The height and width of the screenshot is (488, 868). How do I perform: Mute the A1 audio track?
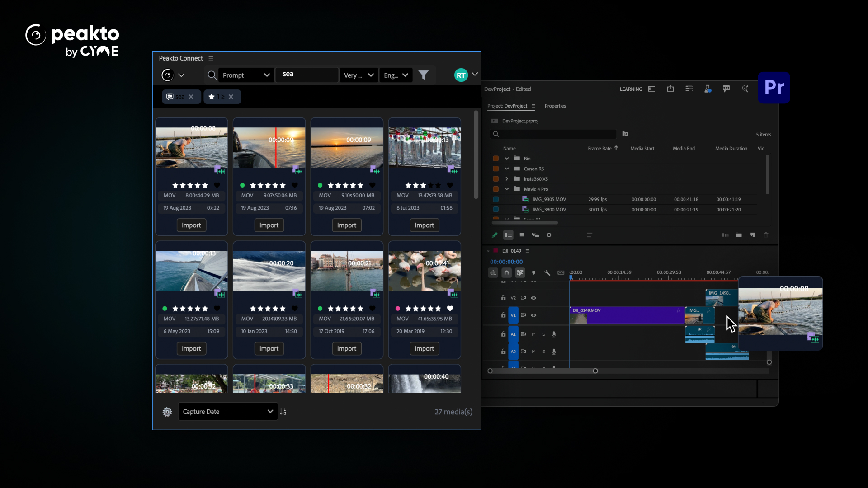pyautogui.click(x=533, y=334)
